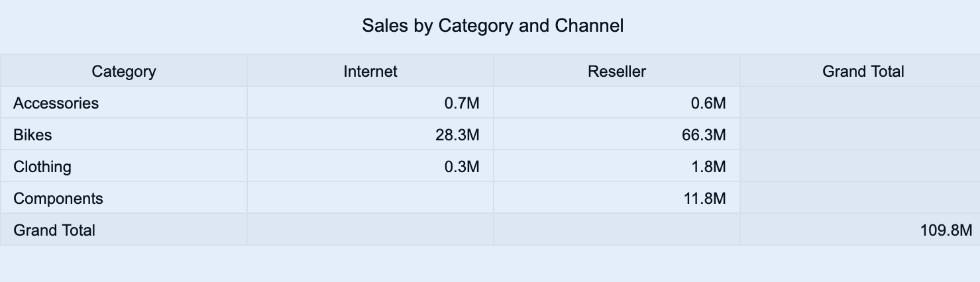The height and width of the screenshot is (282, 980).
Task: Click the Clothing row label
Action: pos(42,167)
